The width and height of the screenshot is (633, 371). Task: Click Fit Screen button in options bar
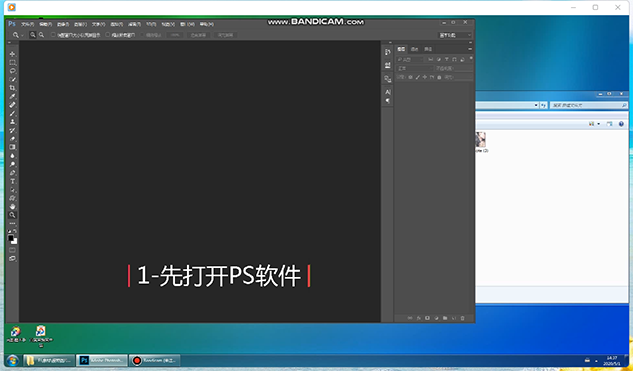coord(198,35)
